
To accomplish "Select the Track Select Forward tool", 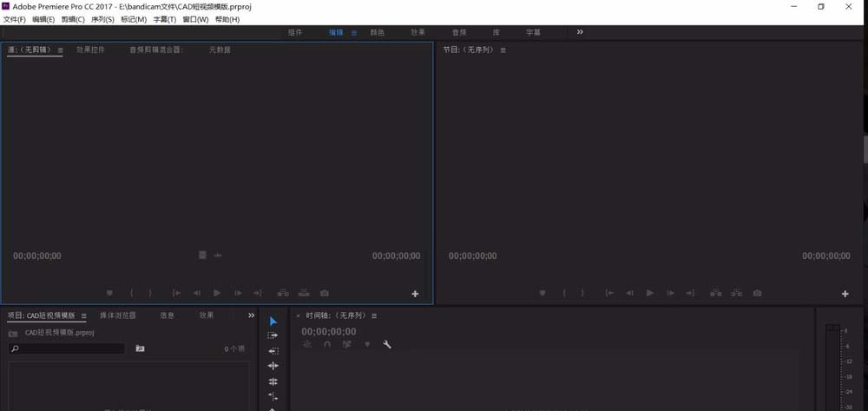I will click(273, 335).
